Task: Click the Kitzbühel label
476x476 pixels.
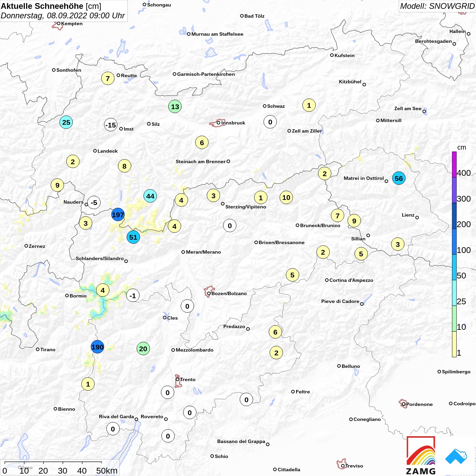Action: 350,82
